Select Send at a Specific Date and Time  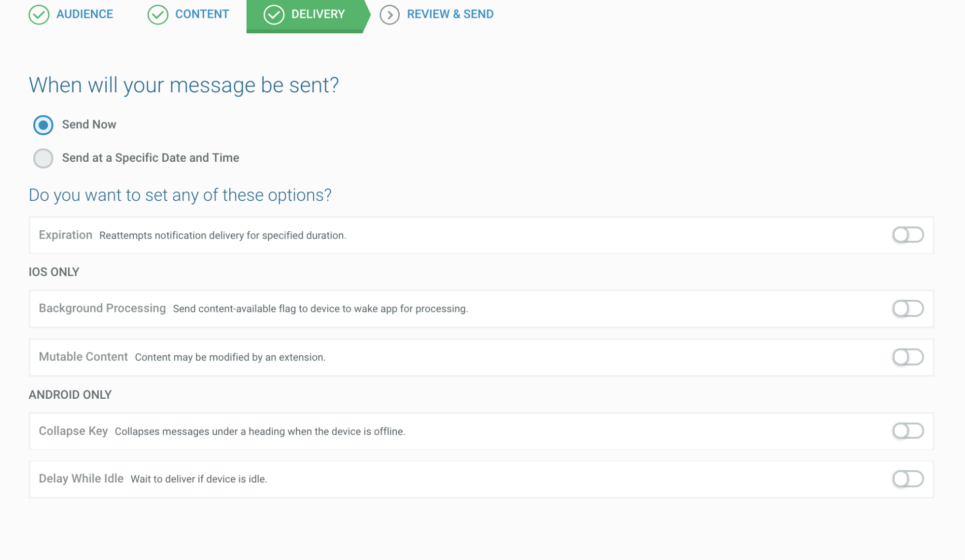pos(42,158)
